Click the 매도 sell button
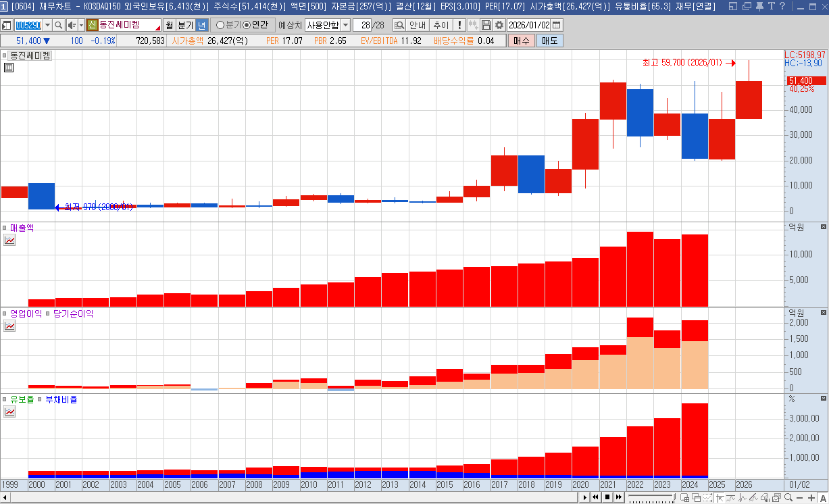 [549, 41]
